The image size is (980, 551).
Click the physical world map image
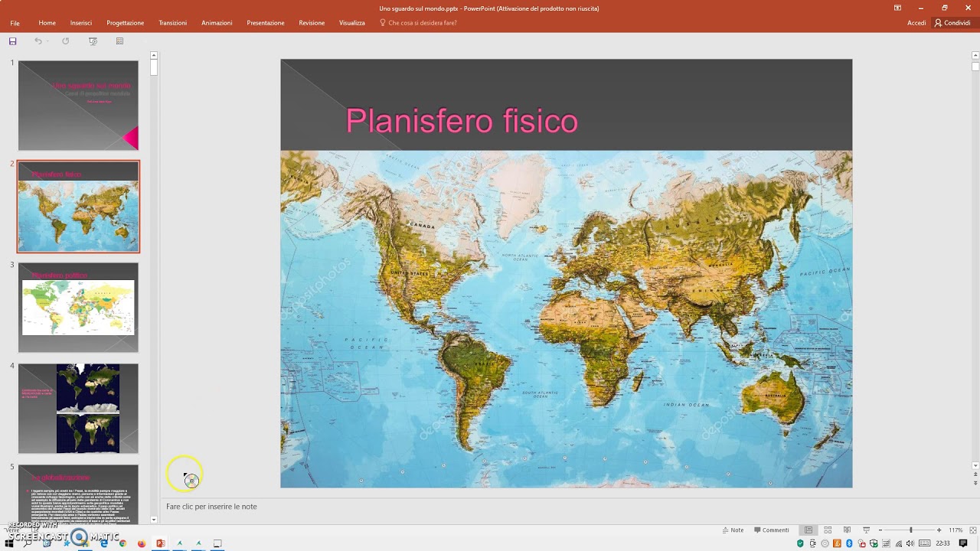tap(566, 319)
